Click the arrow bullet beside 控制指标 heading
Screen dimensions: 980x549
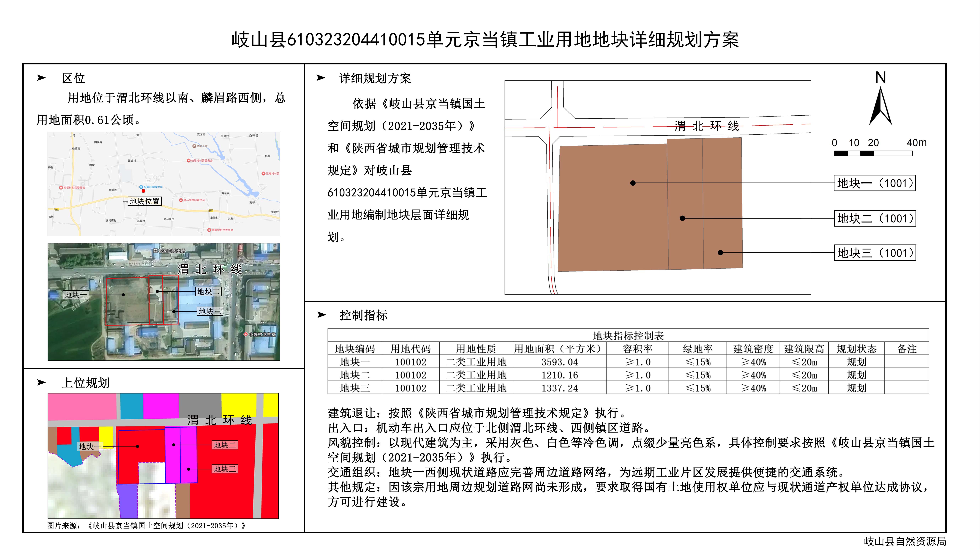322,315
